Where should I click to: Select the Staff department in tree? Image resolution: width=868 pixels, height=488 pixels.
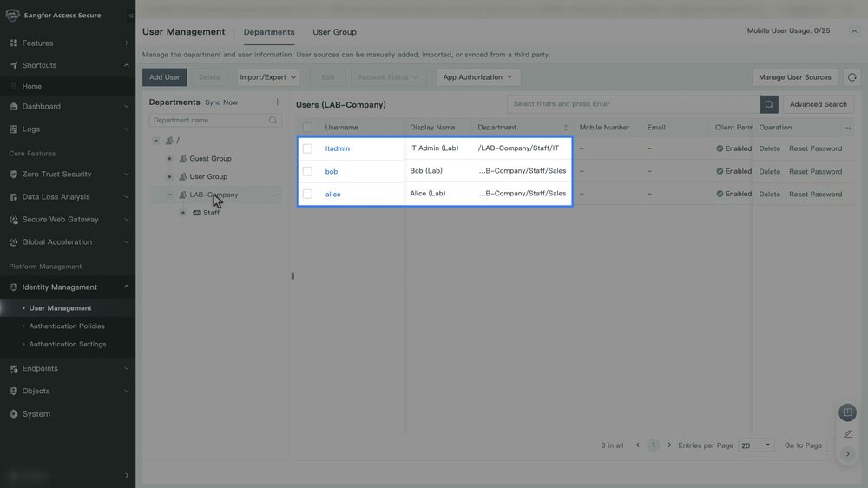tap(211, 213)
